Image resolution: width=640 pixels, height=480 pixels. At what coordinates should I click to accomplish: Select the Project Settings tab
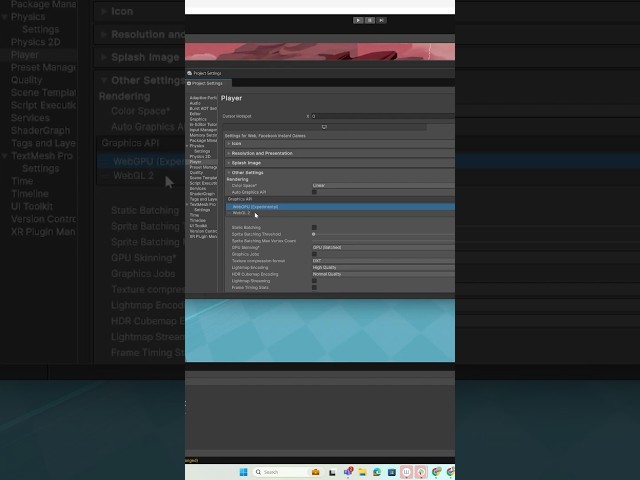208,83
